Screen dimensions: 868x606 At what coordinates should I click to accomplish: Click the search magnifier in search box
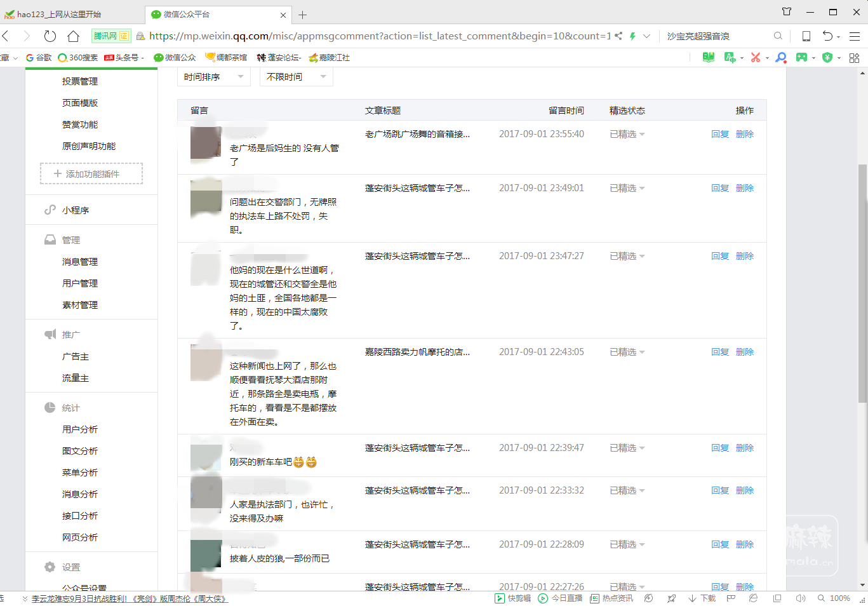(778, 36)
